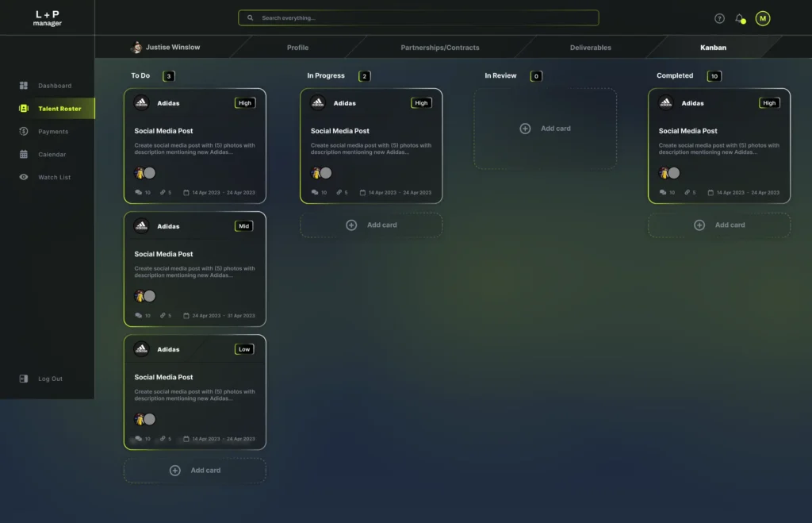
Task: Open the help question mark icon
Action: click(x=719, y=19)
